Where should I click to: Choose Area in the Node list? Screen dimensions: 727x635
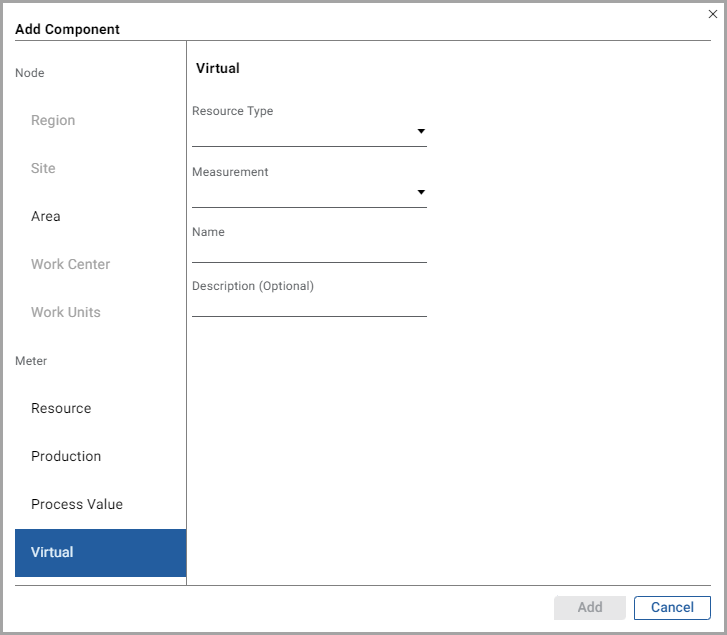pos(46,216)
